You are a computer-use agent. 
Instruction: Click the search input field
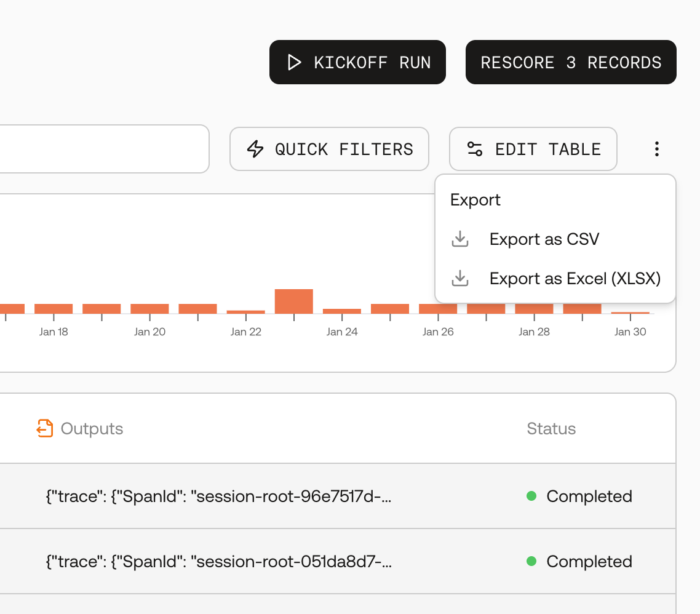(103, 149)
